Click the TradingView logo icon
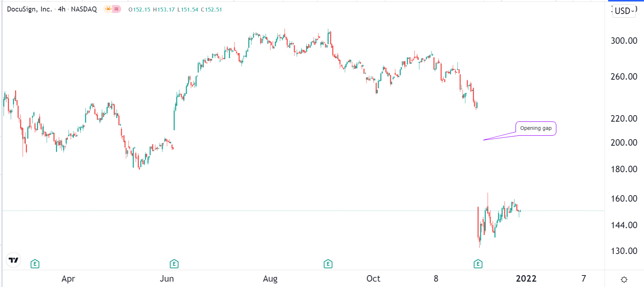Viewport: 644px width, 287px height. coord(14,260)
